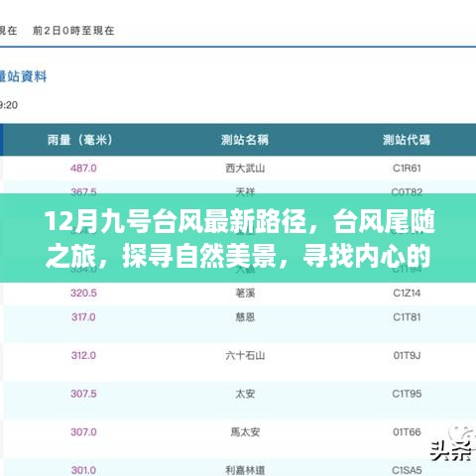The height and width of the screenshot is (476, 476).
Task: Select the 前2日0時至現在 tab
Action: (73, 31)
